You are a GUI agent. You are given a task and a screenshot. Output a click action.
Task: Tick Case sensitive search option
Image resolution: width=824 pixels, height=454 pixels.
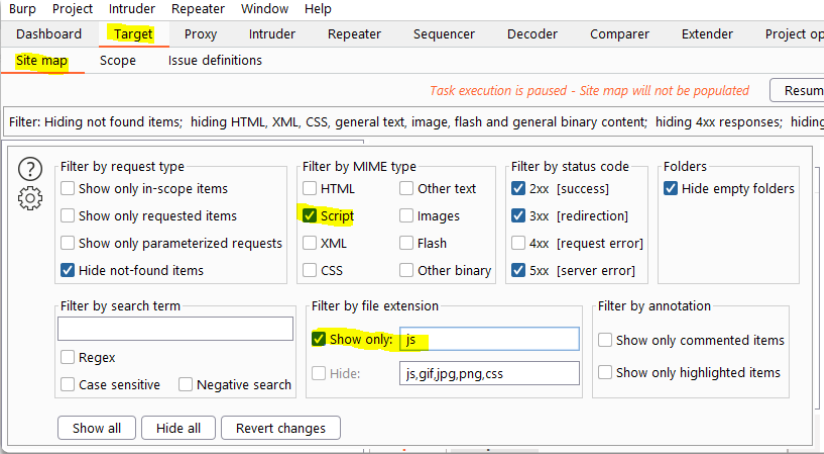[67, 385]
